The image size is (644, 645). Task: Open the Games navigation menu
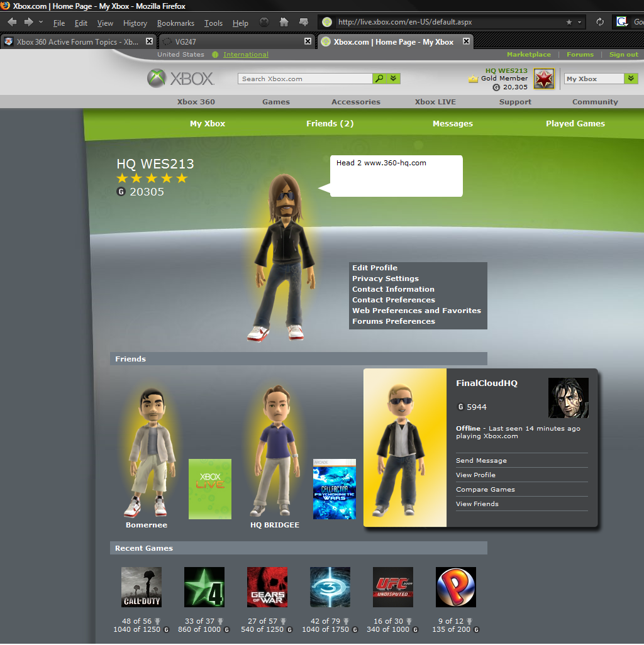click(x=276, y=102)
